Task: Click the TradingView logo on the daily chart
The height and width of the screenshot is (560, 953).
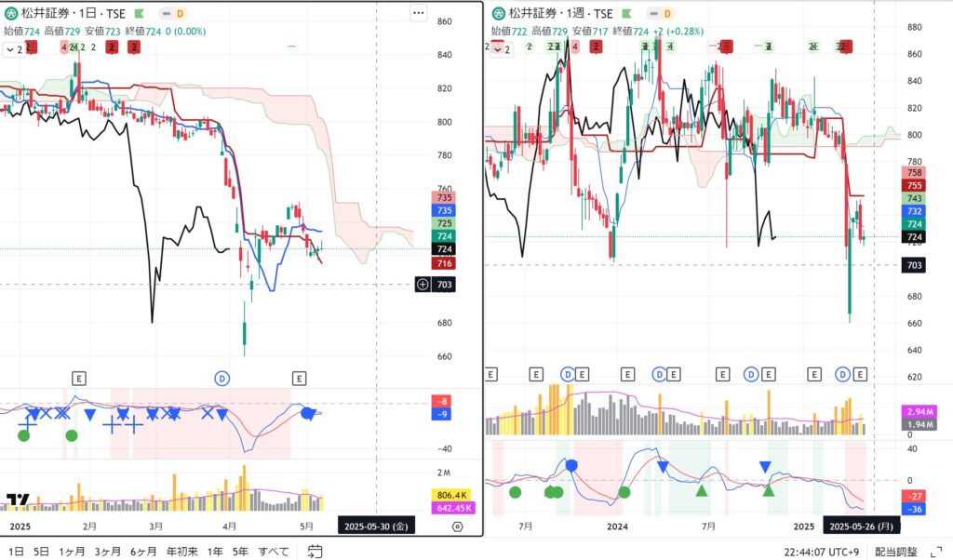Action: click(18, 500)
